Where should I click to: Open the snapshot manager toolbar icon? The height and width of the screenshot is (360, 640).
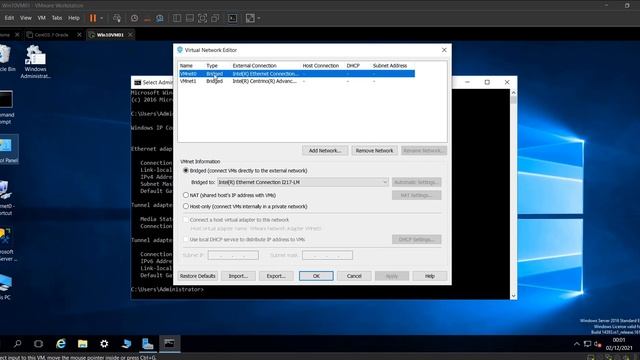point(160,18)
